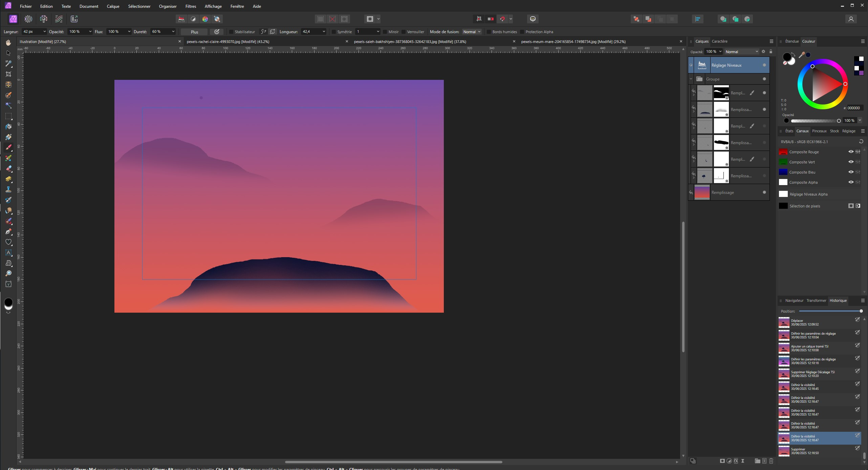Click delete layer trash icon
The image size is (868, 470).
771,461
